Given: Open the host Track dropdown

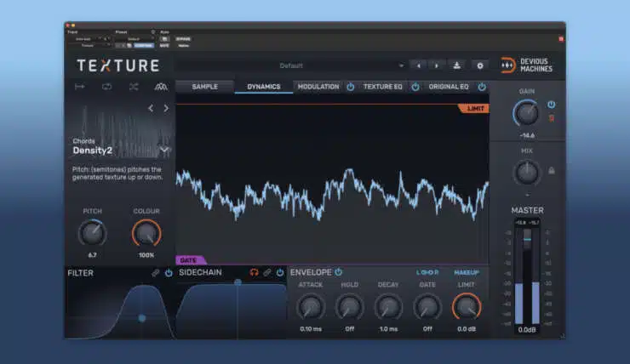Looking at the screenshot, I should (89, 39).
